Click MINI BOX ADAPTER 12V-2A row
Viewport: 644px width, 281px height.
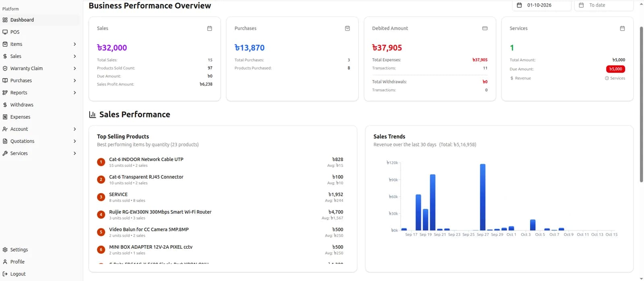pyautogui.click(x=220, y=250)
